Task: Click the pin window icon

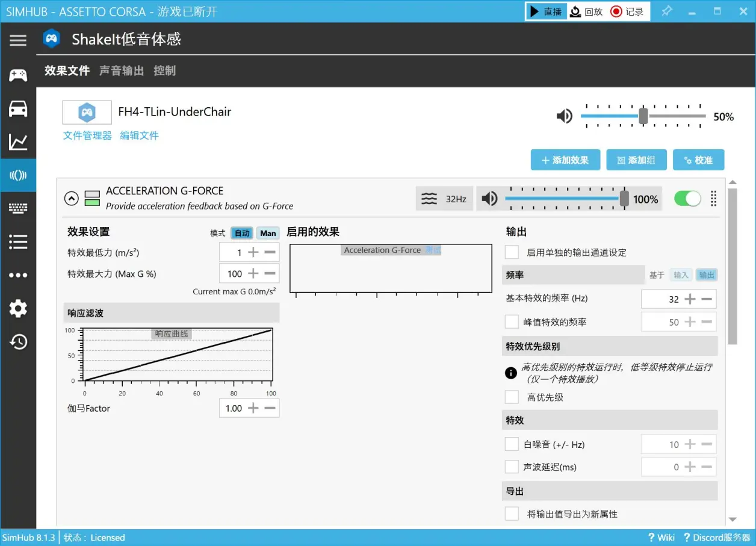Action: point(667,11)
